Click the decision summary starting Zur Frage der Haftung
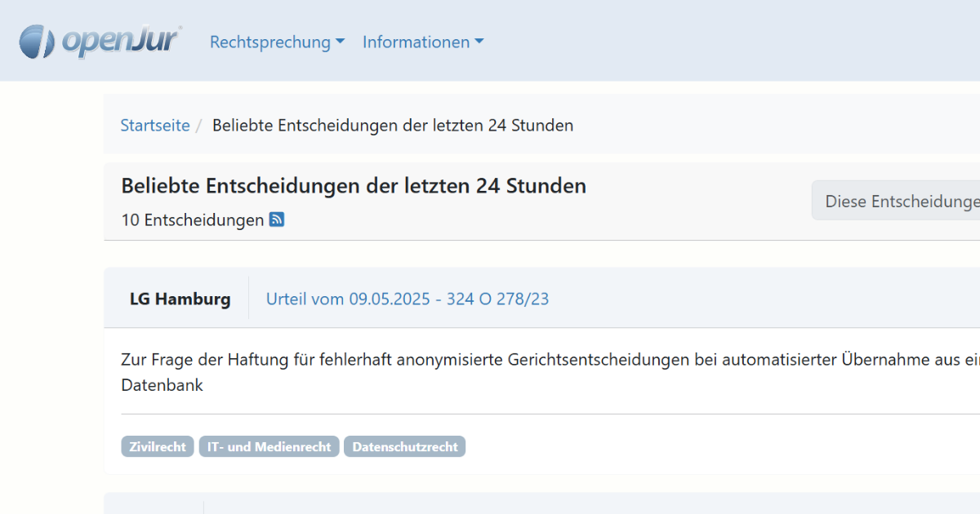 pos(550,372)
